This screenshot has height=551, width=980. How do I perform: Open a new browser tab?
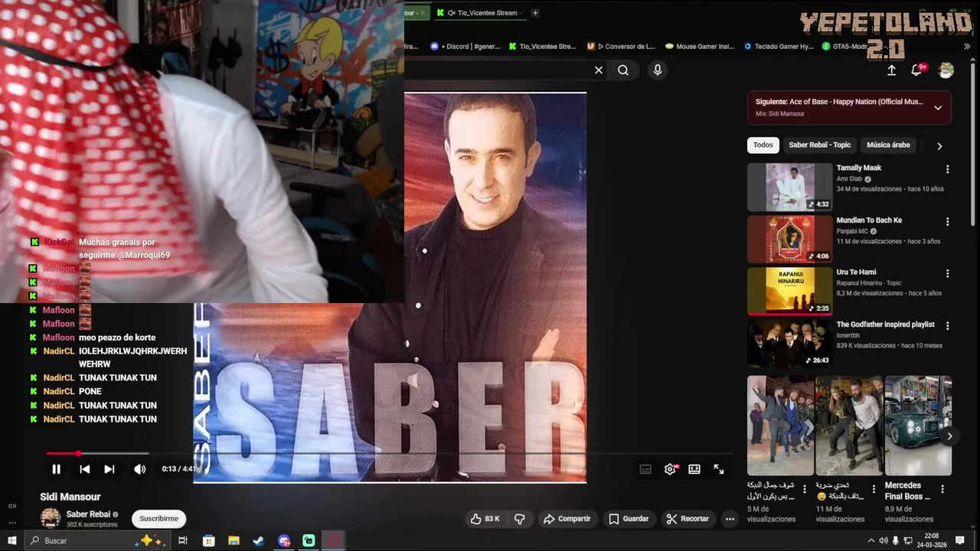point(535,12)
